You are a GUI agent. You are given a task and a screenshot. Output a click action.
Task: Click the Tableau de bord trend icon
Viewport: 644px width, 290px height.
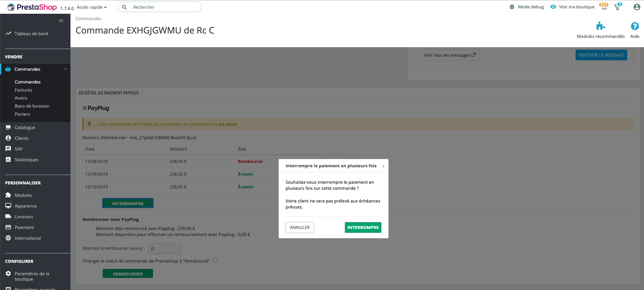point(8,34)
